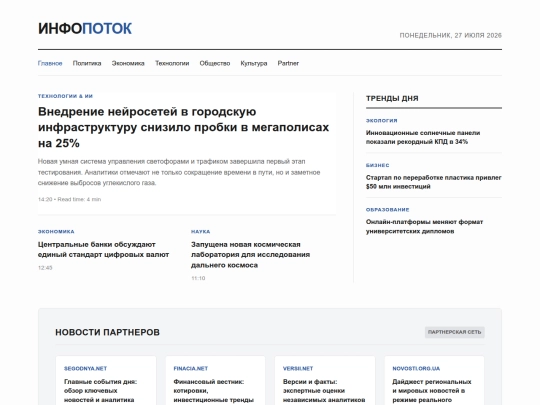Visit the Partner navigation link
Image resolution: width=540 pixels, height=405 pixels.
288,63
